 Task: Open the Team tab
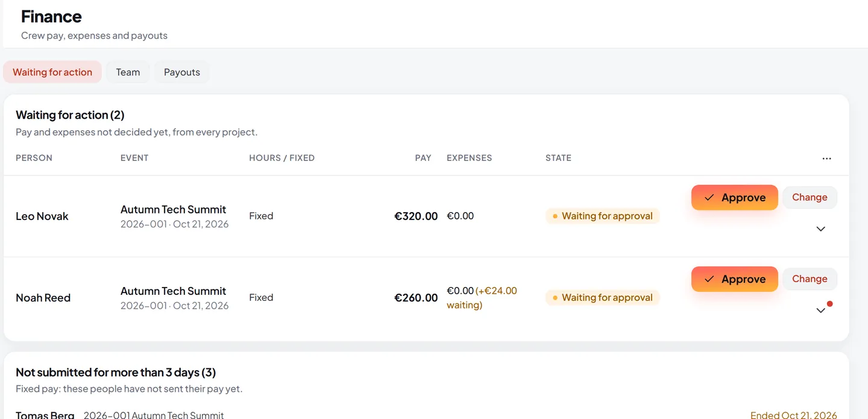point(128,72)
